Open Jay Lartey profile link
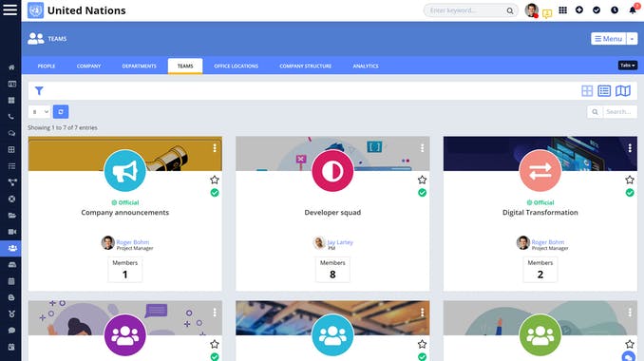 [x=340, y=242]
